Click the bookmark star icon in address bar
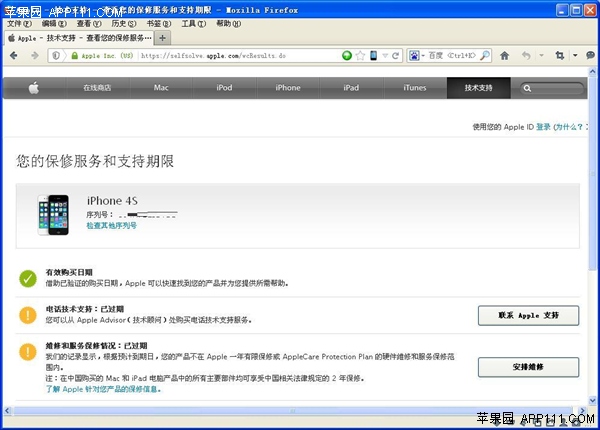 coord(360,55)
